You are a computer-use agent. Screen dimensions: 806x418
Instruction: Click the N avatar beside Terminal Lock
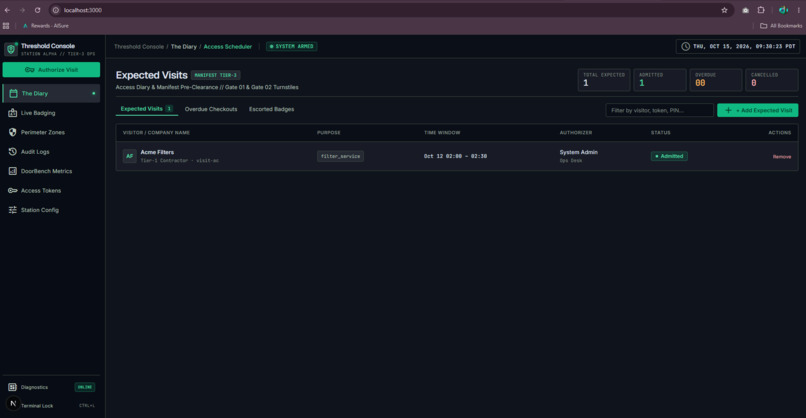click(x=13, y=404)
